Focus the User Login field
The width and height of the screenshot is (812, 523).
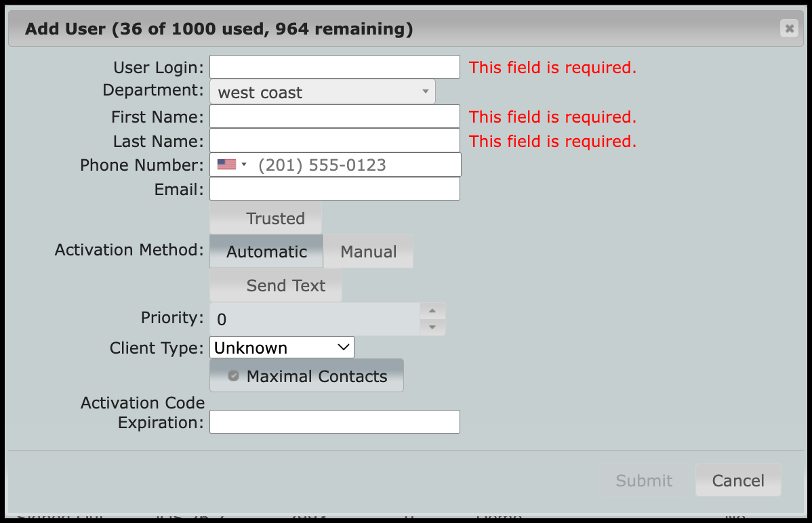click(335, 67)
